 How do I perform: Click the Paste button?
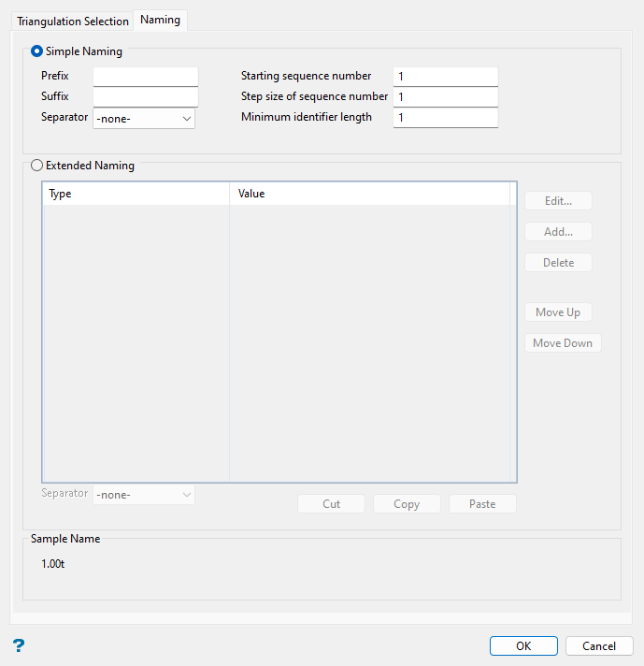click(482, 504)
